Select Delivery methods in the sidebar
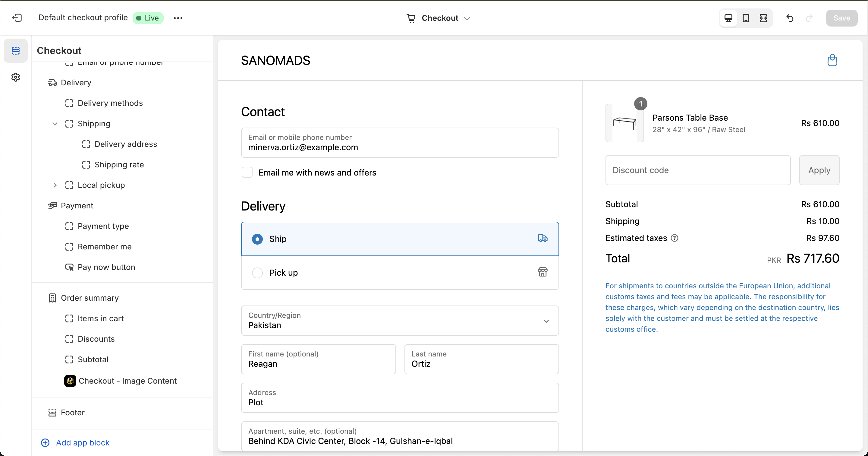The width and height of the screenshot is (868, 456). pyautogui.click(x=110, y=103)
